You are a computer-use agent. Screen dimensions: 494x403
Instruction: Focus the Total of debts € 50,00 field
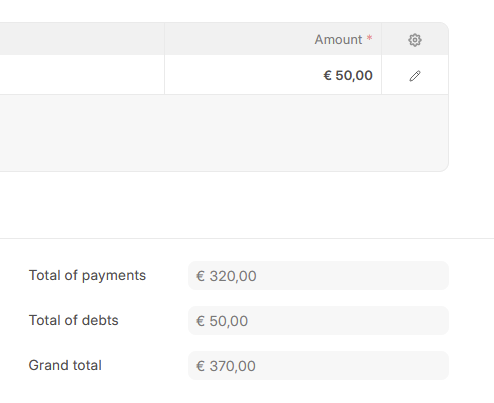click(x=318, y=321)
